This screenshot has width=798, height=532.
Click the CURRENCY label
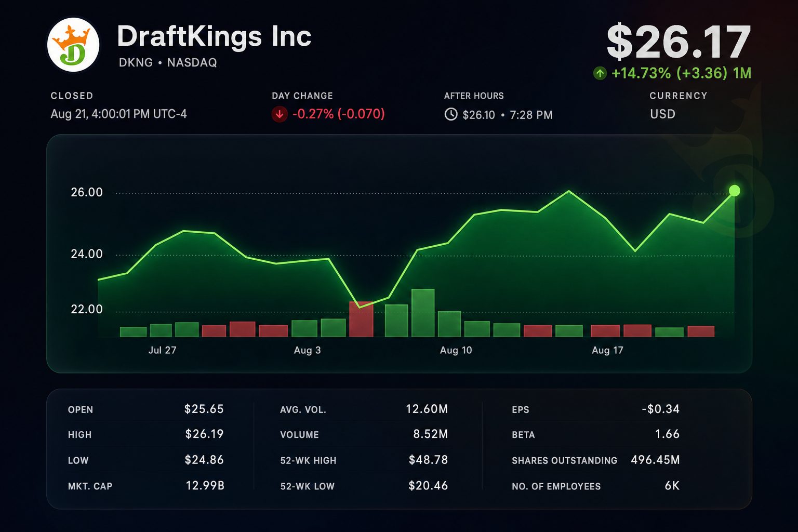pyautogui.click(x=678, y=96)
